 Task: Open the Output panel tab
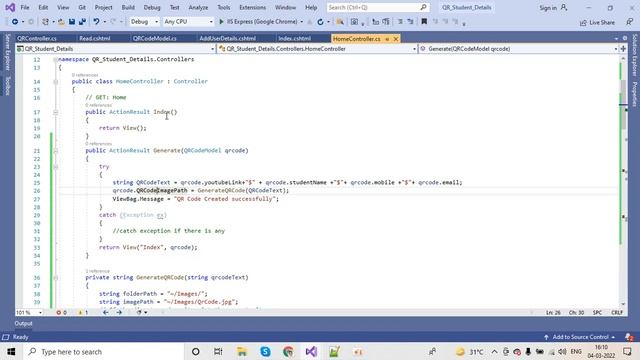[23, 323]
